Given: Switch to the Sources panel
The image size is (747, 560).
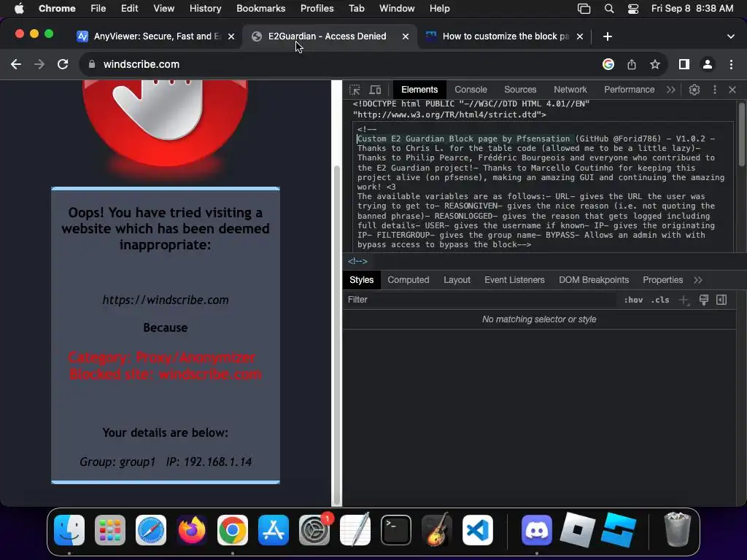Looking at the screenshot, I should (520, 90).
